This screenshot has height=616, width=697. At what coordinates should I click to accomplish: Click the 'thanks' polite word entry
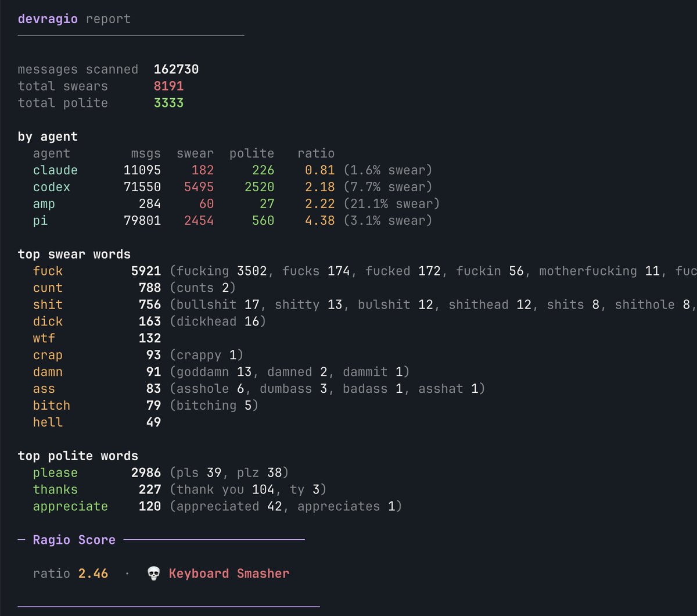55,490
